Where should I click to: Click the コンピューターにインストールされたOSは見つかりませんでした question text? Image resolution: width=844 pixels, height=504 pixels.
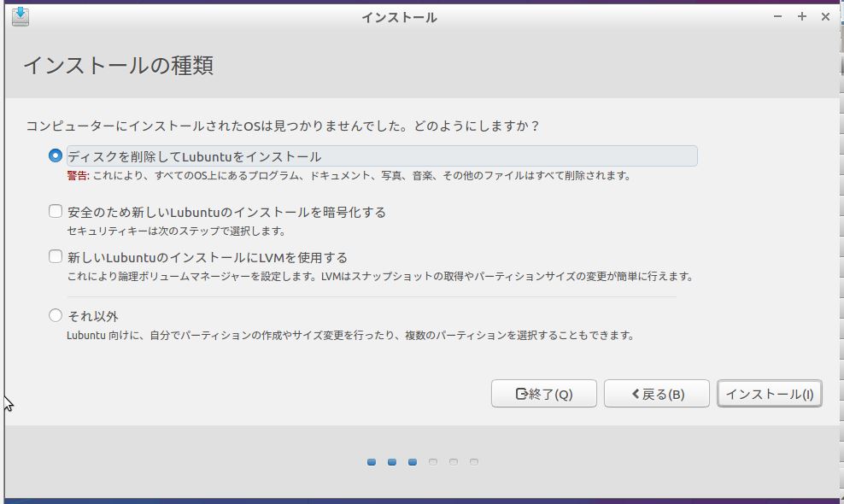(283, 126)
